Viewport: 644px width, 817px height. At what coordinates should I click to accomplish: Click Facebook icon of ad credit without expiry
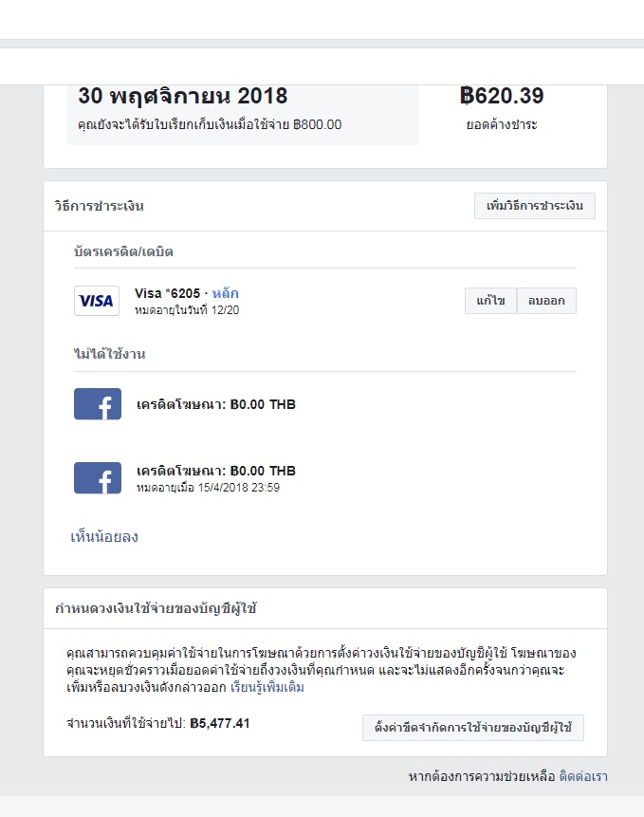(x=98, y=404)
